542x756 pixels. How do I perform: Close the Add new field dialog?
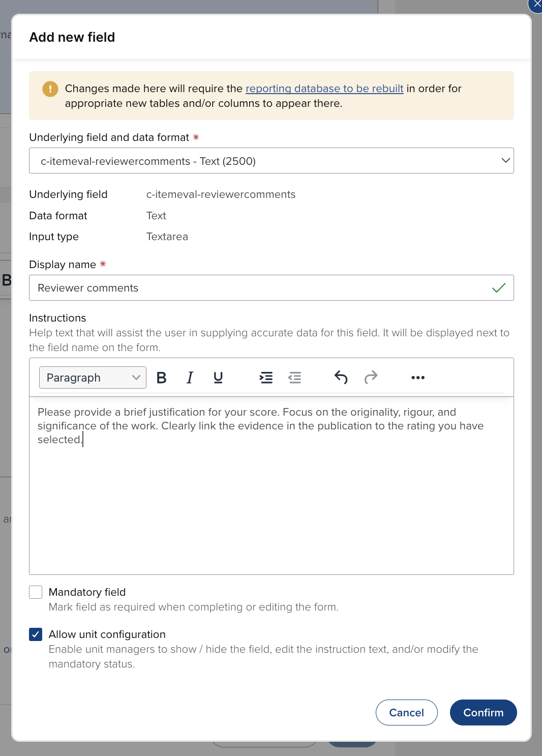pos(537,4)
